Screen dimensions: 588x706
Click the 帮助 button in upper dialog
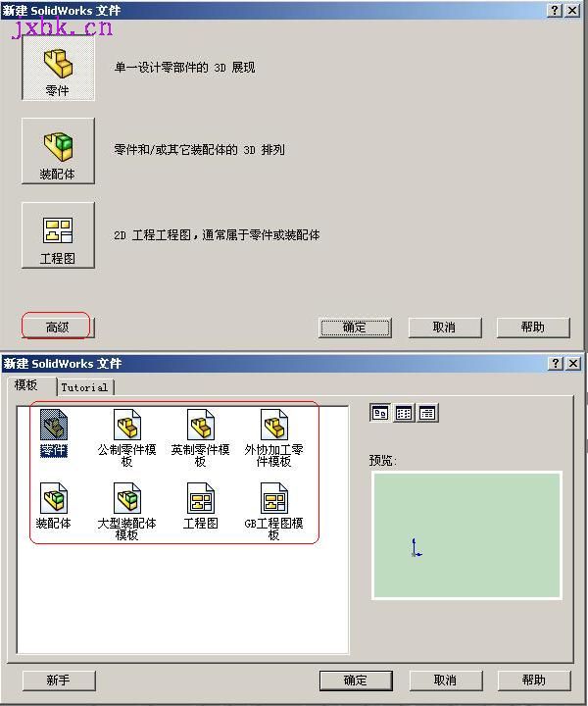[x=533, y=328]
